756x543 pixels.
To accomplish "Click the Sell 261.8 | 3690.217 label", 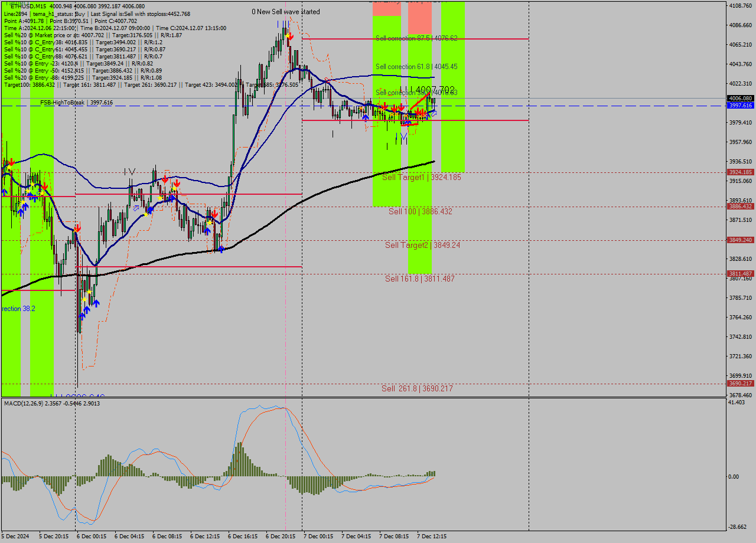I will click(x=417, y=388).
